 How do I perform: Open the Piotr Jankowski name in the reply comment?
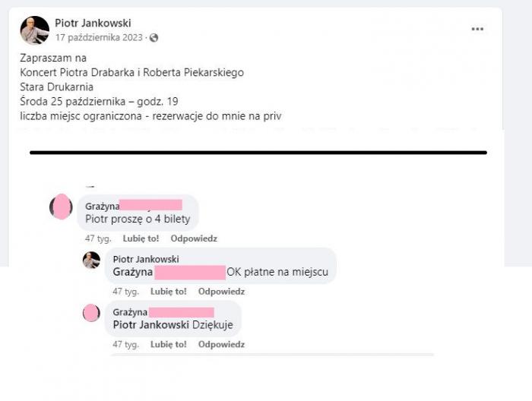tap(146, 259)
